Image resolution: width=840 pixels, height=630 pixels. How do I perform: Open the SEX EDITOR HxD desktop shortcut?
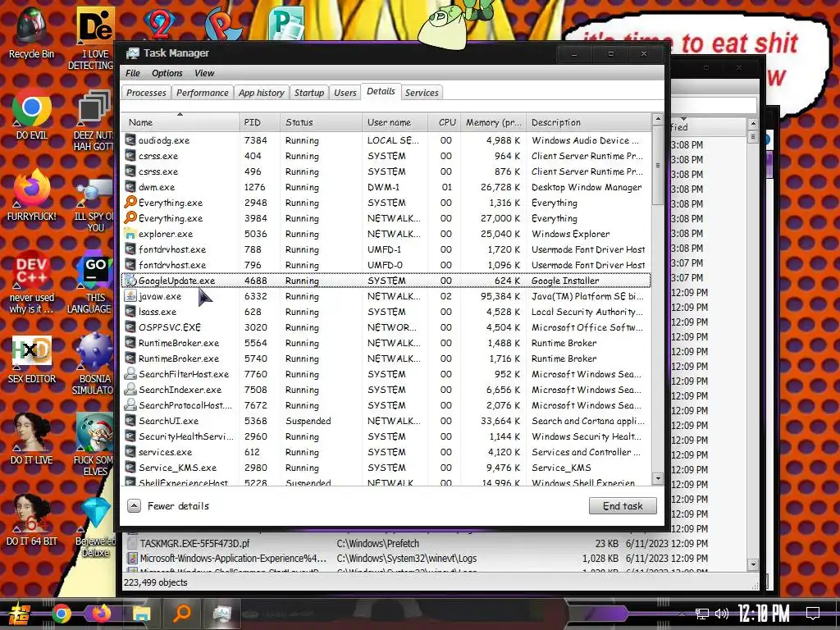coord(31,359)
